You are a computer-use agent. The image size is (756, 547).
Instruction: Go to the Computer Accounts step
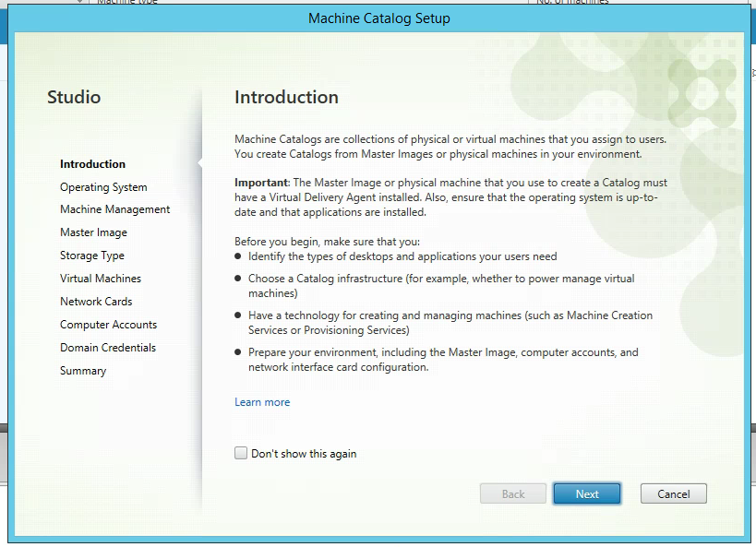pyautogui.click(x=108, y=325)
